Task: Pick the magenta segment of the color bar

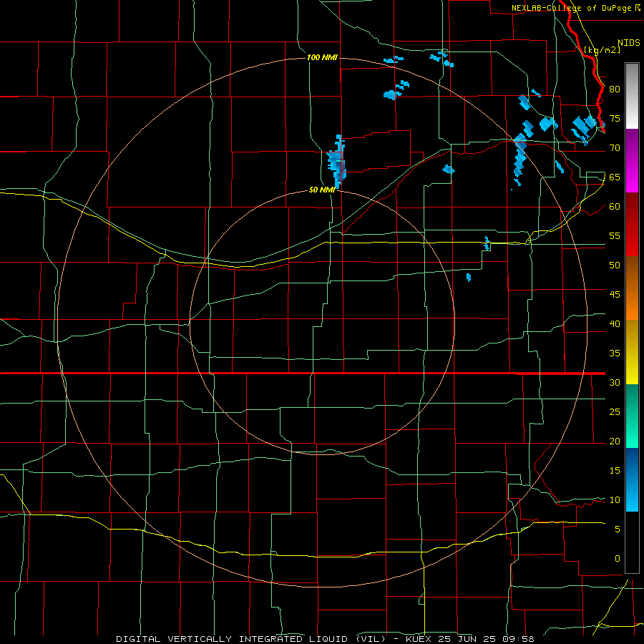Action: coord(632,161)
